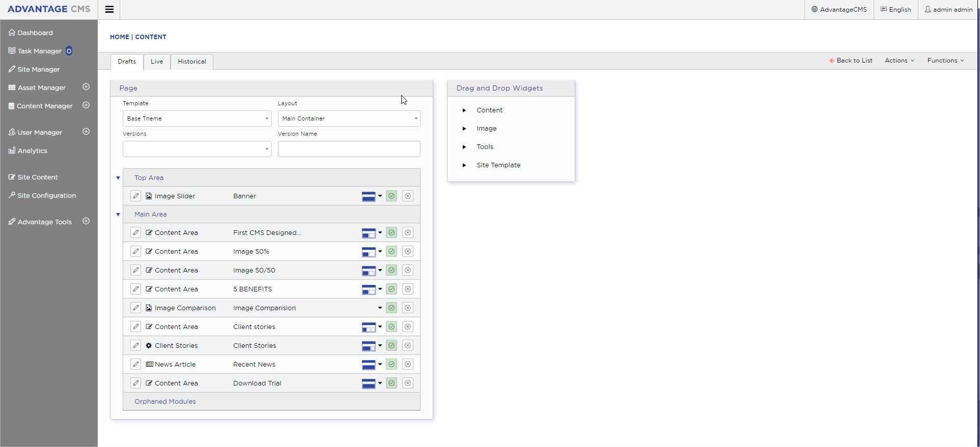Open Analytics in sidebar

point(28,151)
